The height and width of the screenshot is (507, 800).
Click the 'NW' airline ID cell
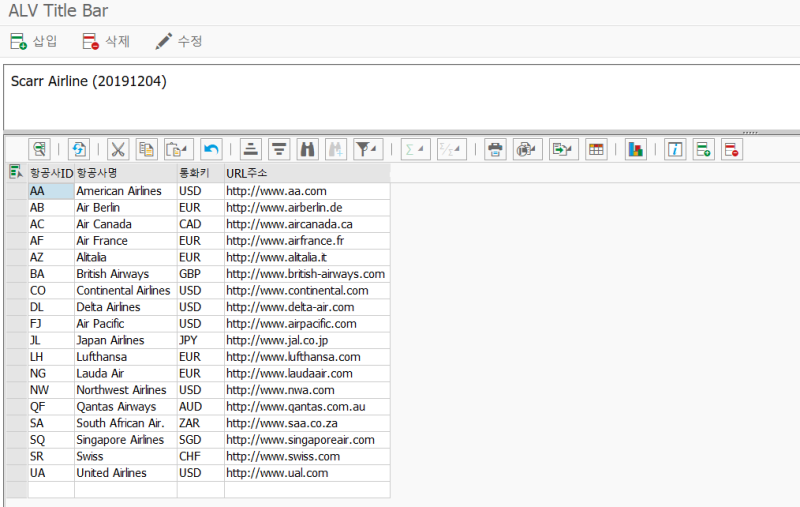pos(51,390)
